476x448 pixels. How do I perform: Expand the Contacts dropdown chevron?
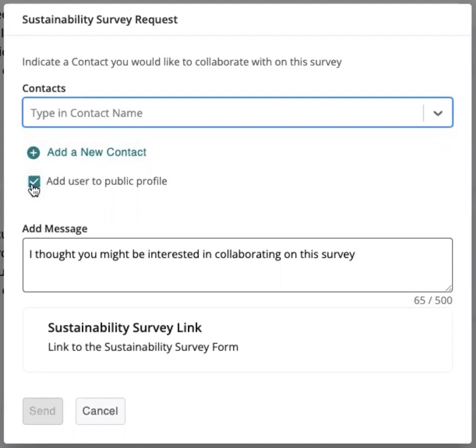(438, 113)
